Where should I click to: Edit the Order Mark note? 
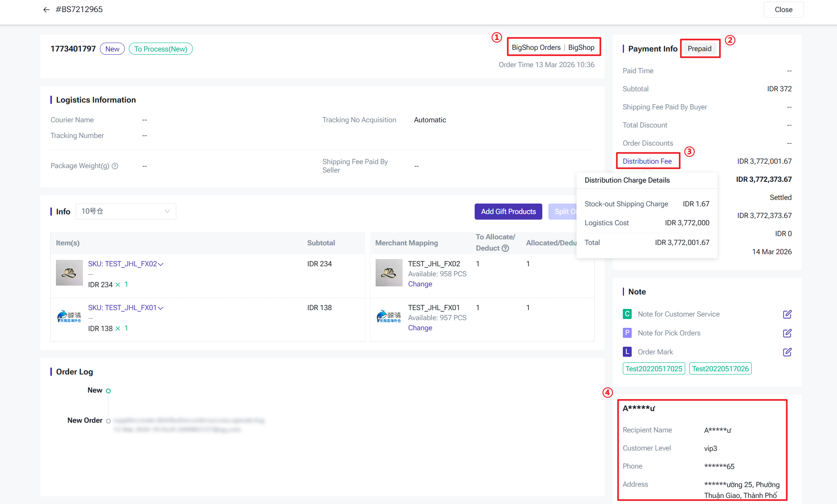[787, 352]
